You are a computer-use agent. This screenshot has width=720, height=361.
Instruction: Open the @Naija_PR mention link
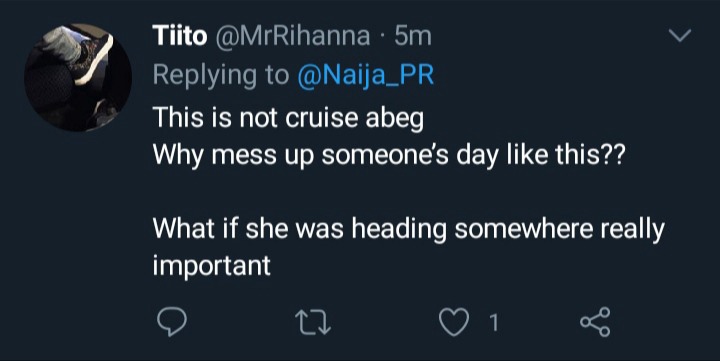[x=366, y=76]
